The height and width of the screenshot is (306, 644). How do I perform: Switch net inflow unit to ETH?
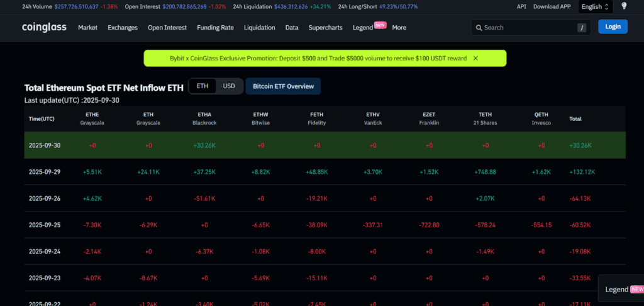click(202, 86)
